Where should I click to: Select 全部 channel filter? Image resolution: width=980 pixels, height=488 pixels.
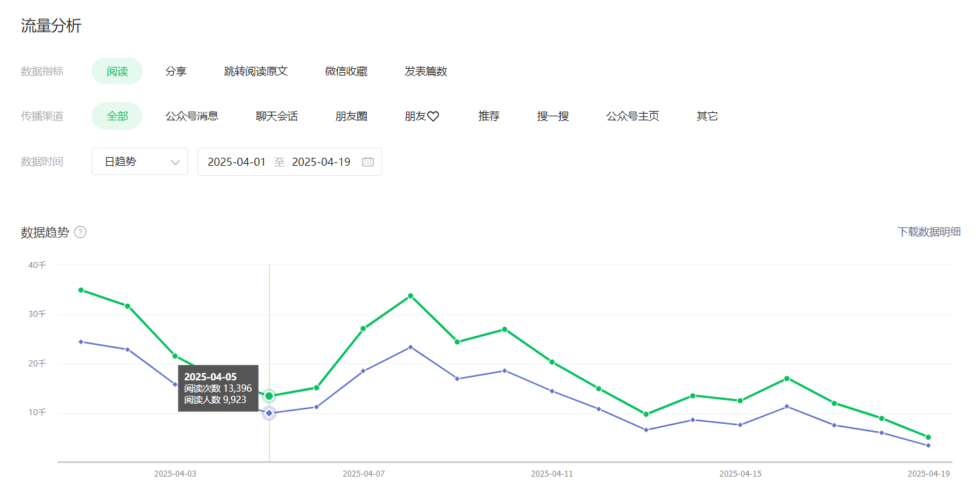pyautogui.click(x=117, y=116)
